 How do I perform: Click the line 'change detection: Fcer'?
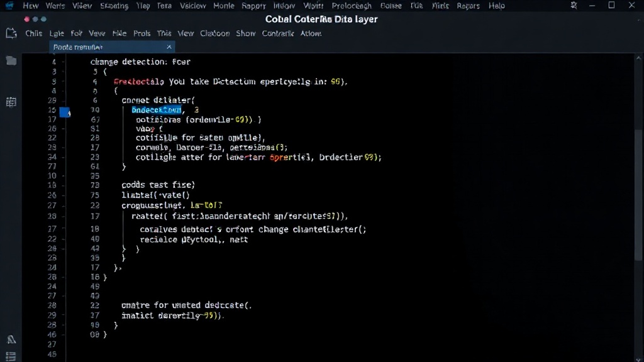pos(140,62)
